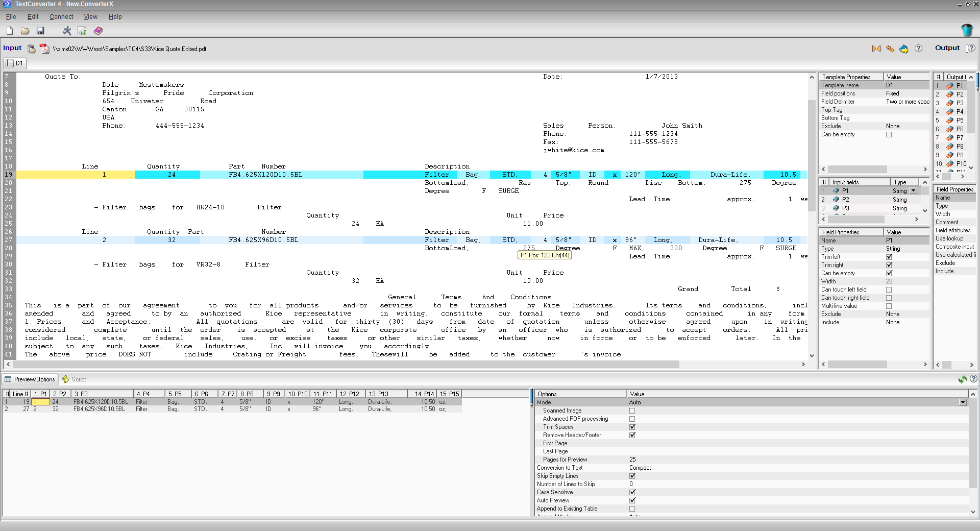This screenshot has width=980, height=531.
Task: Enable Advanced PDF processing option
Action: tap(632, 419)
